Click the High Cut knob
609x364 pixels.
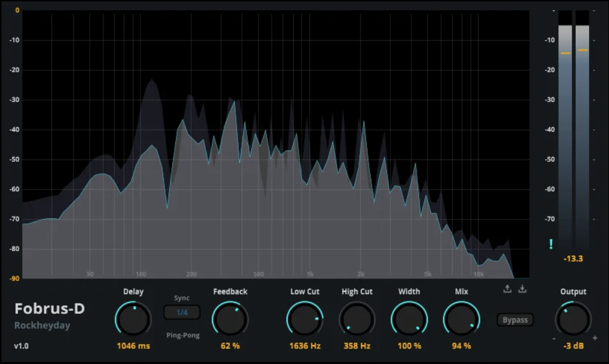[357, 320]
